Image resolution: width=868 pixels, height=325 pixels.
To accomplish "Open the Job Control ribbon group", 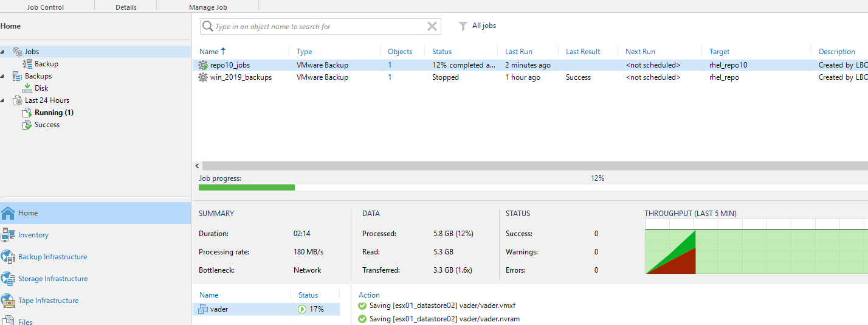I will 46,7.
